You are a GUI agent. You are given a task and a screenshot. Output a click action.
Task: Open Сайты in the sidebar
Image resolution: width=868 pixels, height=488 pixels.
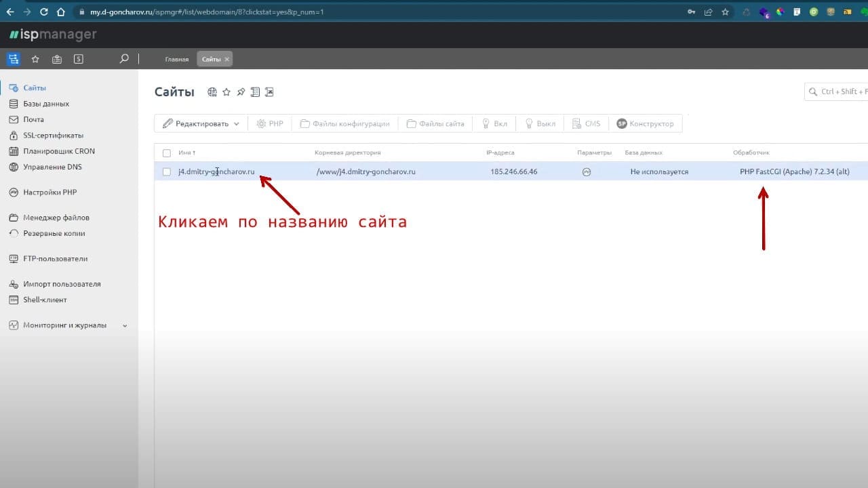coord(35,88)
